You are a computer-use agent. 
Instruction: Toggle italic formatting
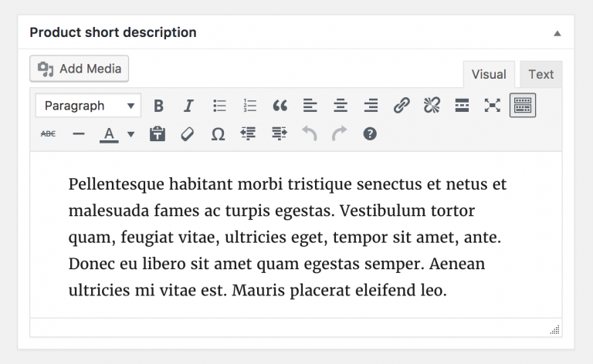(188, 106)
